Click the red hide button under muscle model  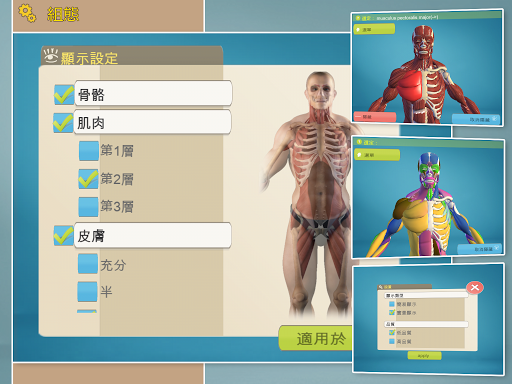[374, 117]
